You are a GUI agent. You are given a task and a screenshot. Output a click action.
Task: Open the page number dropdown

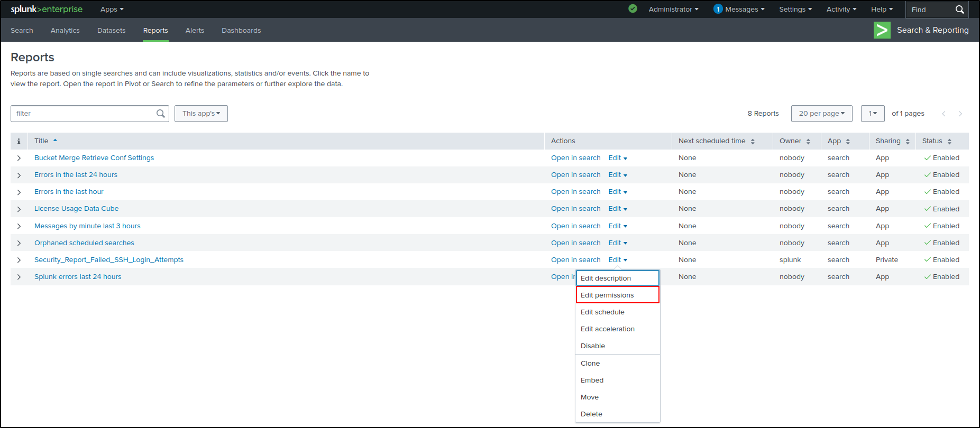click(x=873, y=114)
